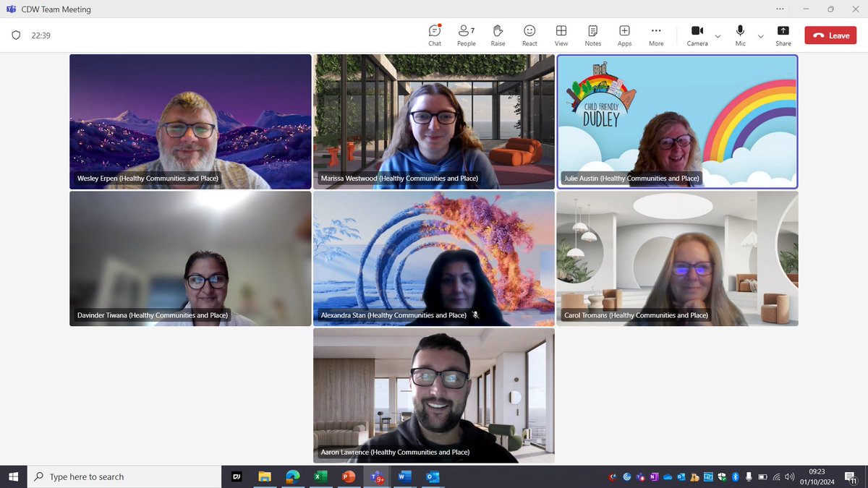
Task: Click the Aaron Lawrence name label
Action: point(395,452)
